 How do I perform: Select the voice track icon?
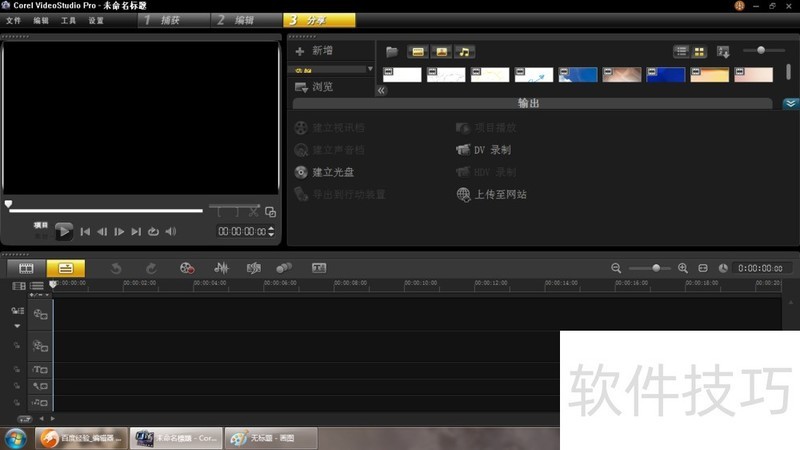coord(40,386)
